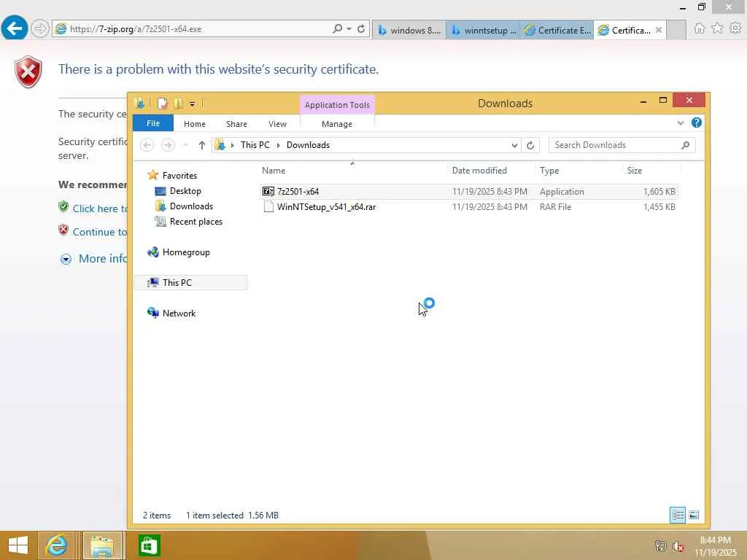Open Customize Quick Access Toolbar dropdown
Screen dimensions: 747x560
coord(192,104)
